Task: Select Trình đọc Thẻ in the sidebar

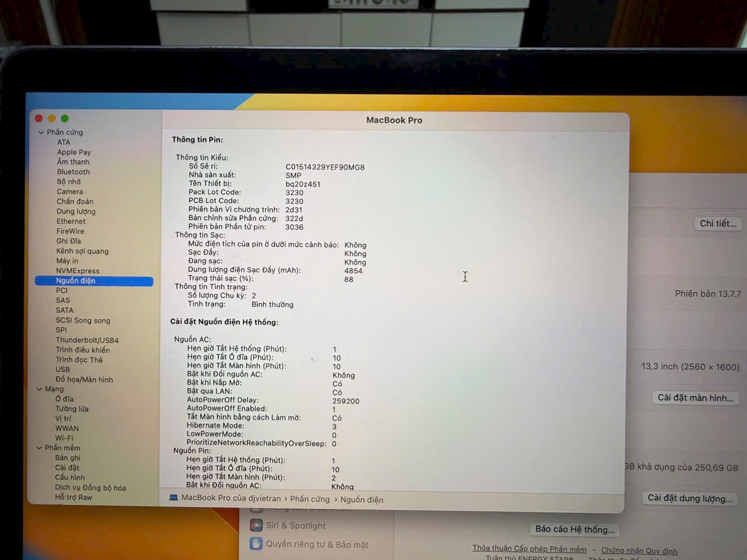Action: point(79,360)
